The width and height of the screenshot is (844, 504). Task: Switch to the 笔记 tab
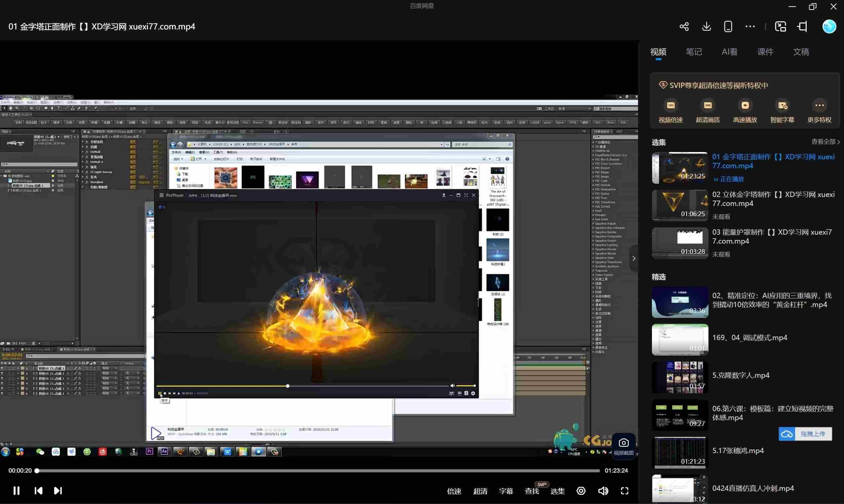pos(694,52)
